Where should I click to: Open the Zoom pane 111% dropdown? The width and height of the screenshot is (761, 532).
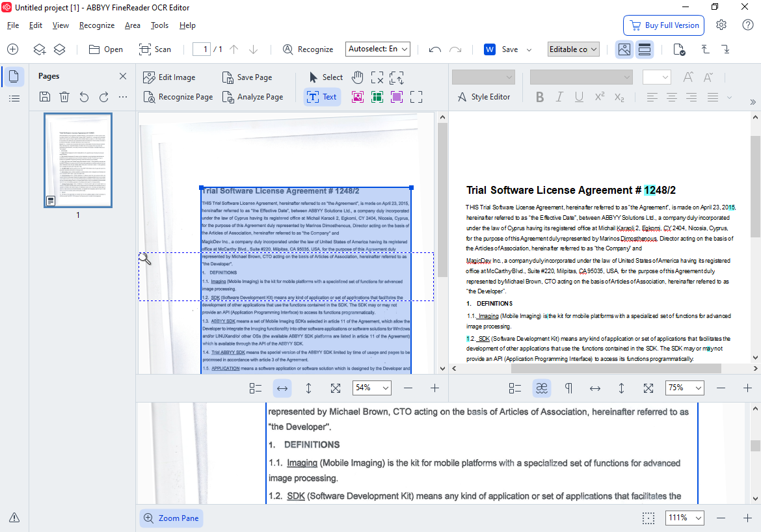point(685,518)
